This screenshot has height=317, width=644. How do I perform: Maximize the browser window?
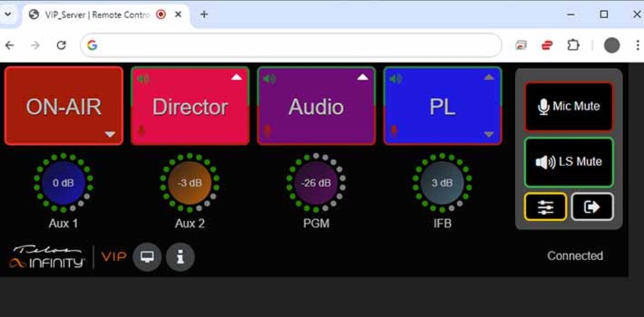click(604, 14)
